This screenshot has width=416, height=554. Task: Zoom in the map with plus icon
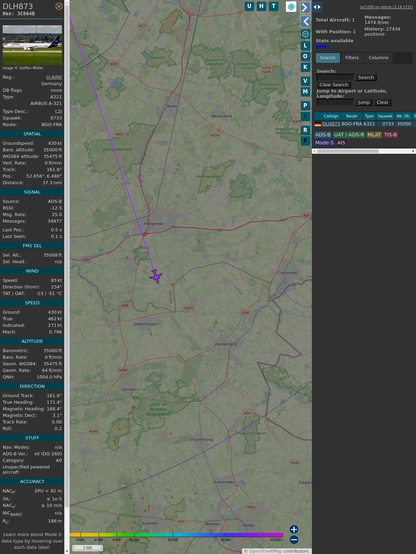294,529
